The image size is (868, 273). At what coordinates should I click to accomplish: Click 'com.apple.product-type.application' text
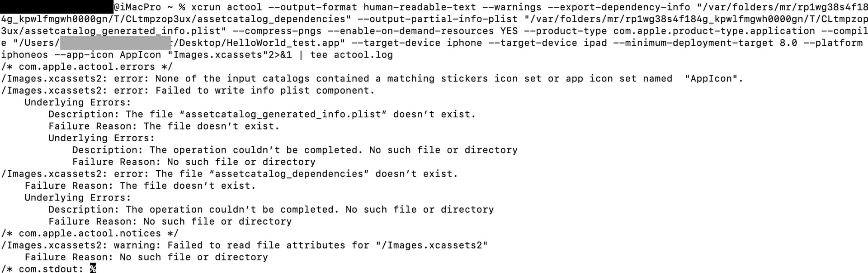coord(714,31)
